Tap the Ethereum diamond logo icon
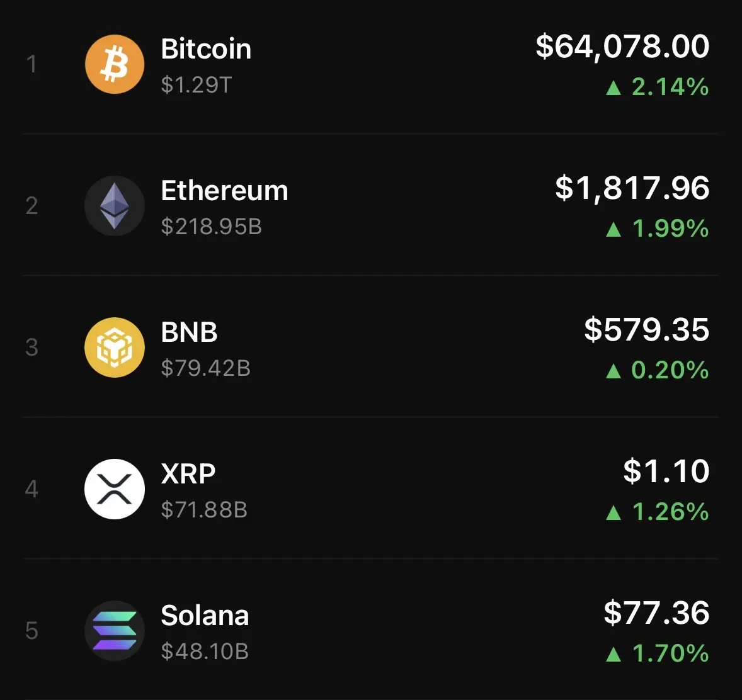 point(115,206)
